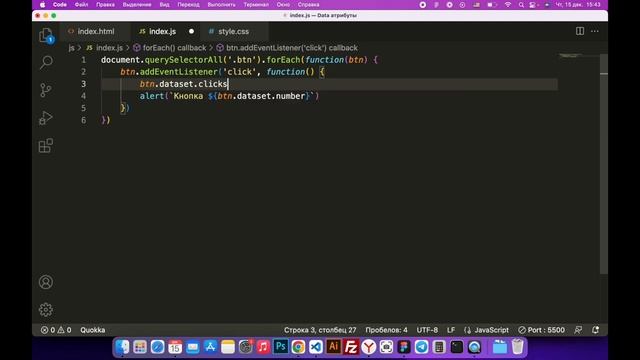640x360 pixels.
Task: Change indentation via Пробелов: 4
Action: click(x=386, y=330)
